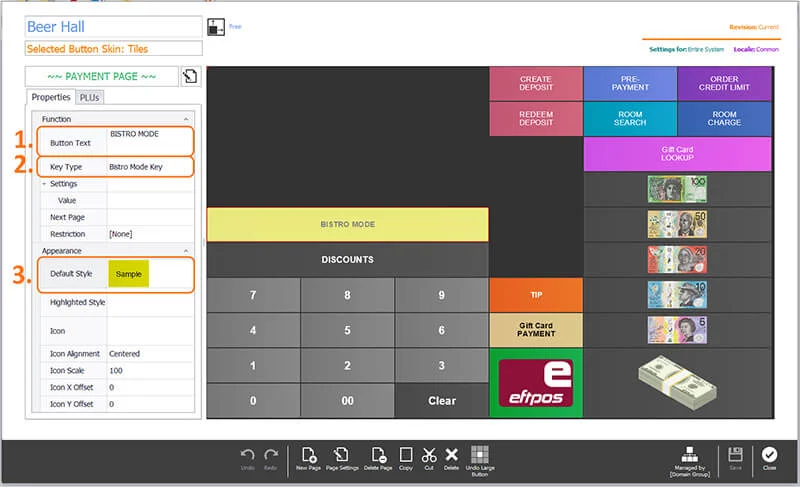Collapse the Settings group arrow

[x=44, y=184]
